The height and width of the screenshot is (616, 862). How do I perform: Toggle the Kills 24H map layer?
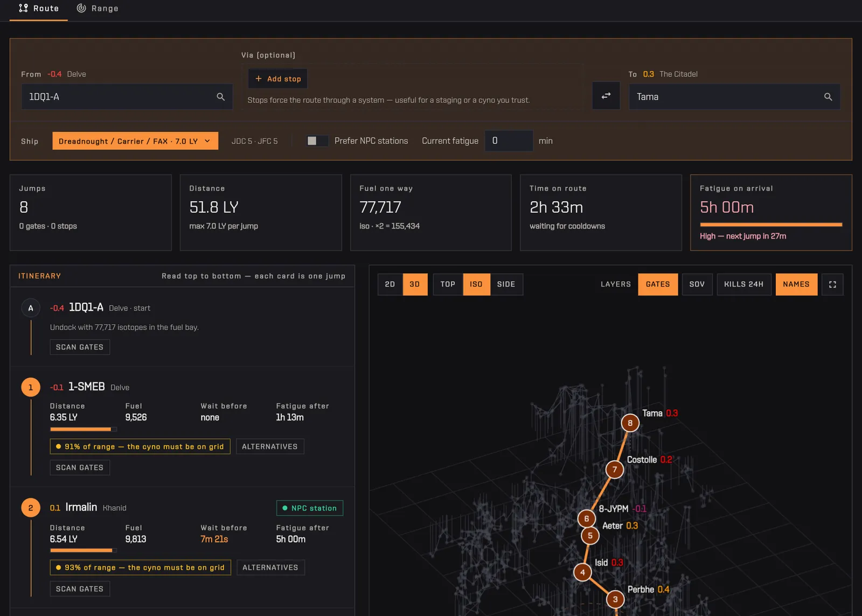[744, 285]
